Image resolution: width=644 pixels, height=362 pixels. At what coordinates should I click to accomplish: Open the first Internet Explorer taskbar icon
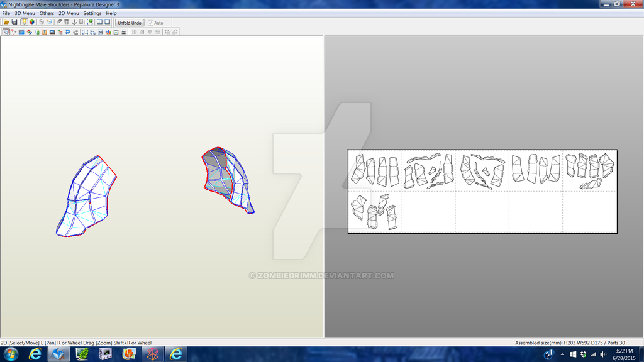click(x=35, y=354)
